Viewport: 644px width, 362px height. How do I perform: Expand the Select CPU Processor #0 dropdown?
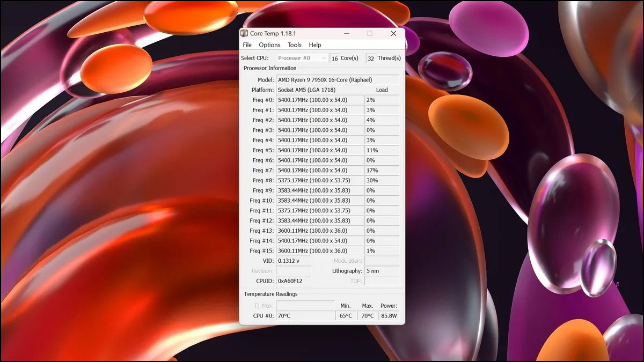click(x=302, y=58)
